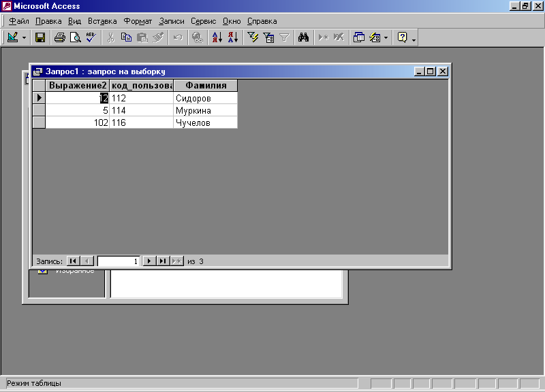This screenshot has height=392, width=545.
Task: Click the cell with value 102
Action: pyautogui.click(x=78, y=122)
